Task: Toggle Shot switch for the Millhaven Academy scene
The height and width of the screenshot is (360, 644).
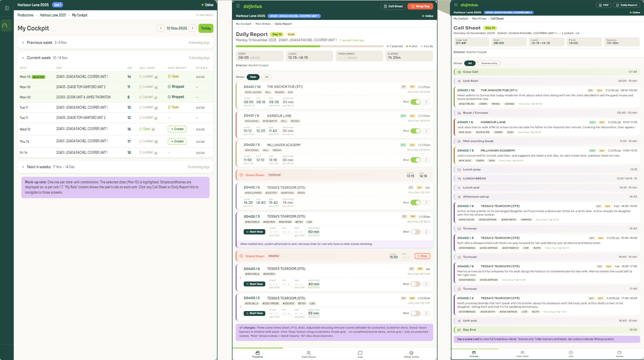Action: (x=416, y=160)
